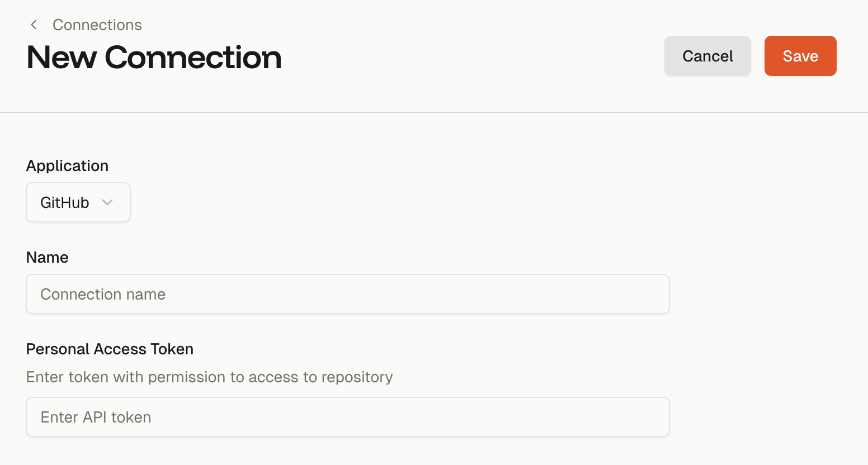Open the Application dropdown showing GitHub
Image resolution: width=868 pixels, height=465 pixels.
(x=78, y=202)
